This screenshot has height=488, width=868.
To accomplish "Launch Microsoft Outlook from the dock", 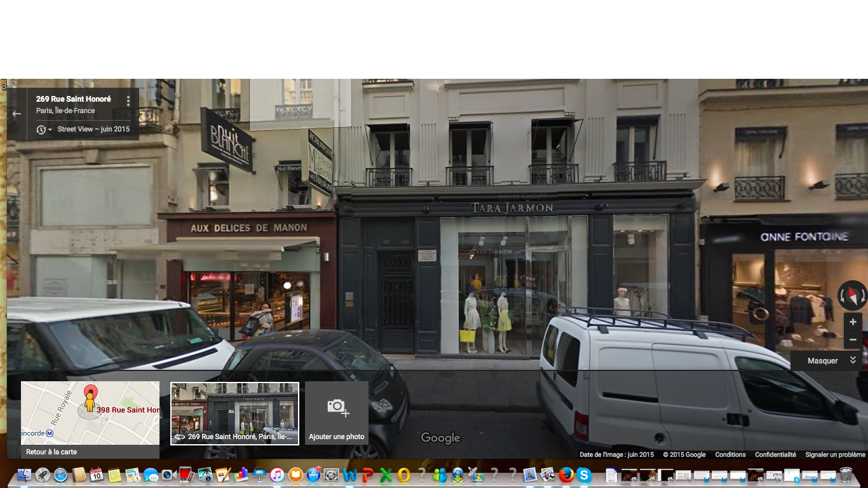I will click(403, 475).
